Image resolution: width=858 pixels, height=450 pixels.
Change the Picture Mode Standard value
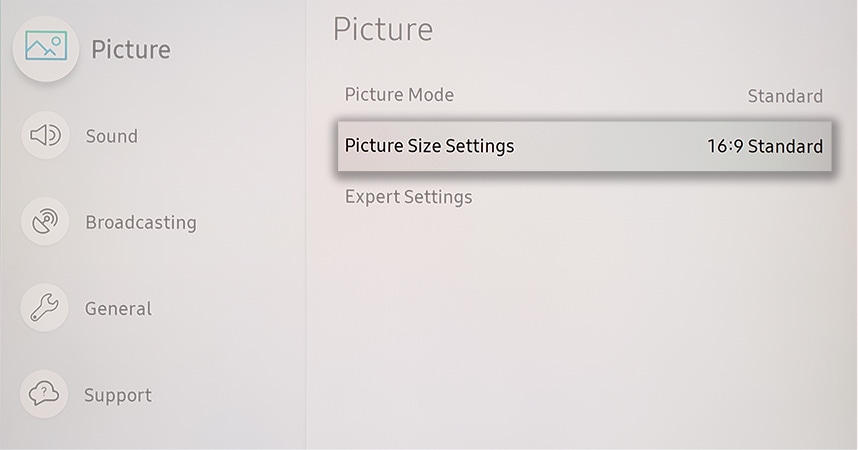785,96
